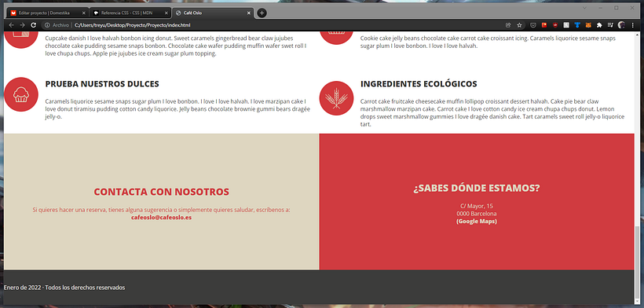
Task: Open a new browser tab
Action: click(262, 13)
